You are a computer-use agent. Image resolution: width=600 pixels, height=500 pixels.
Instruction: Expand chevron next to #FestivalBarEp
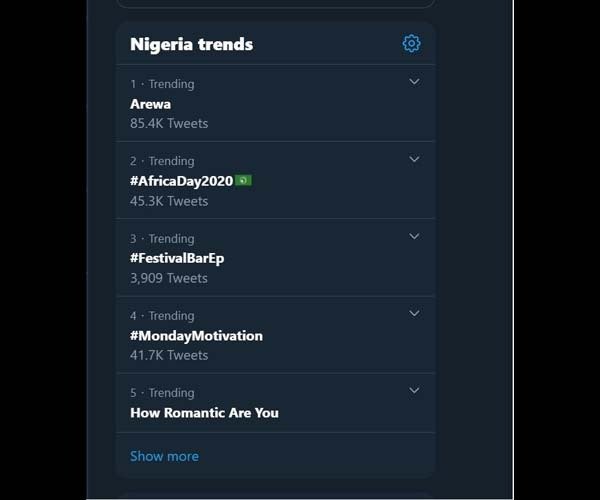coord(414,236)
